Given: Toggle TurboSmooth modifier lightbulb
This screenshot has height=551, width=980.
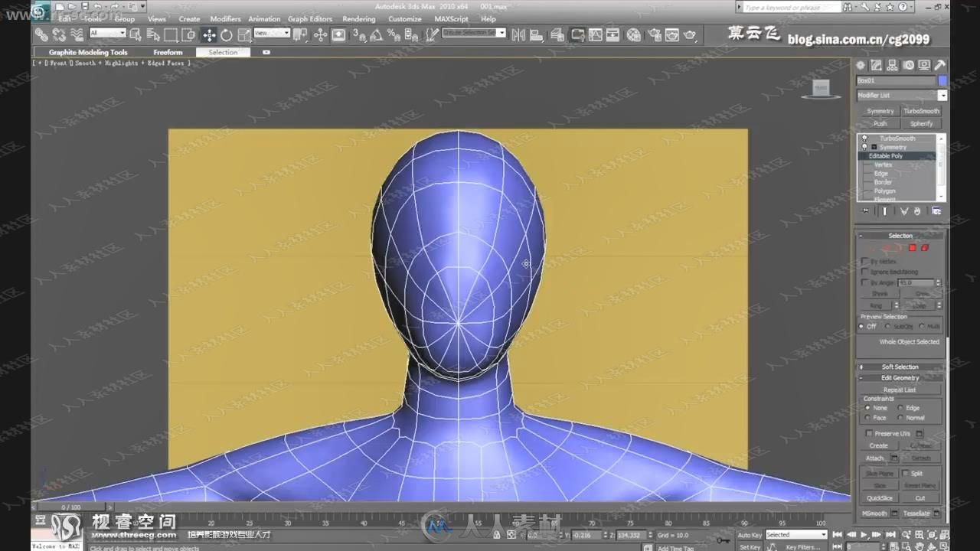Looking at the screenshot, I should tap(864, 138).
